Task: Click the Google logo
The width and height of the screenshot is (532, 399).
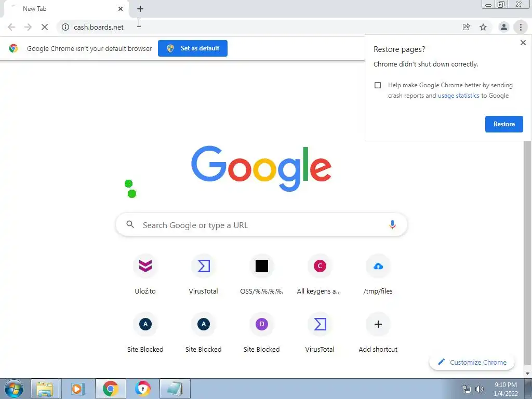Action: click(x=261, y=169)
